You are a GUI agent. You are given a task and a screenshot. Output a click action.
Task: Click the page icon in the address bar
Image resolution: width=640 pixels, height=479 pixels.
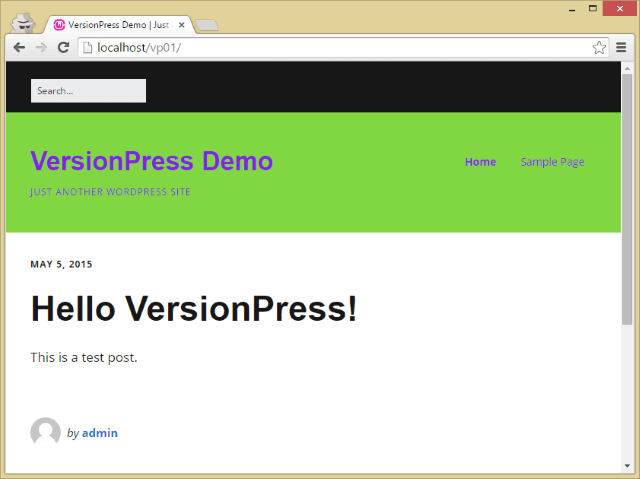pyautogui.click(x=87, y=48)
